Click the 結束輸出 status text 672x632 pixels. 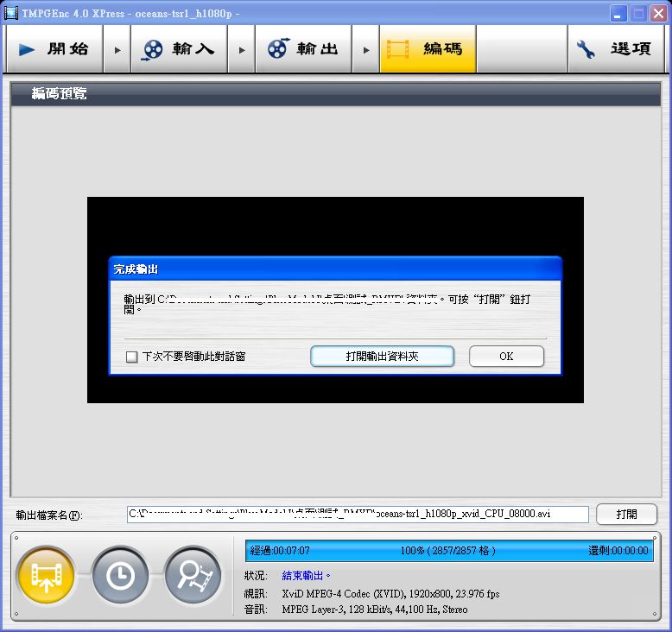(x=306, y=575)
